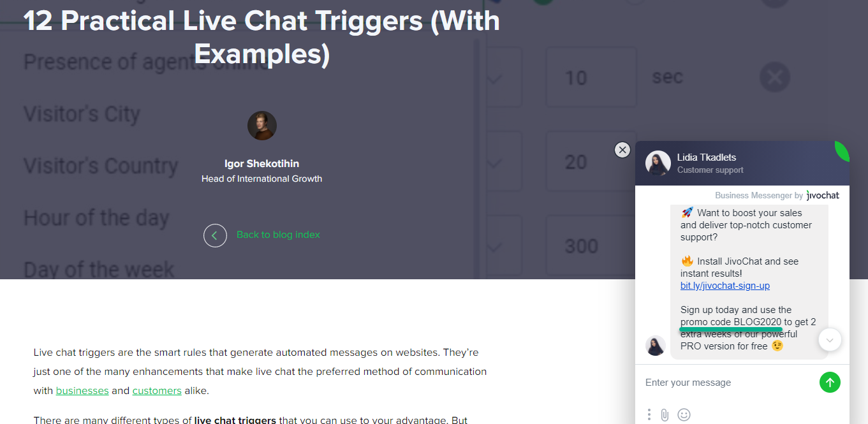Click the X icon beside the 10 sec field
The width and height of the screenshot is (868, 424).
(774, 77)
